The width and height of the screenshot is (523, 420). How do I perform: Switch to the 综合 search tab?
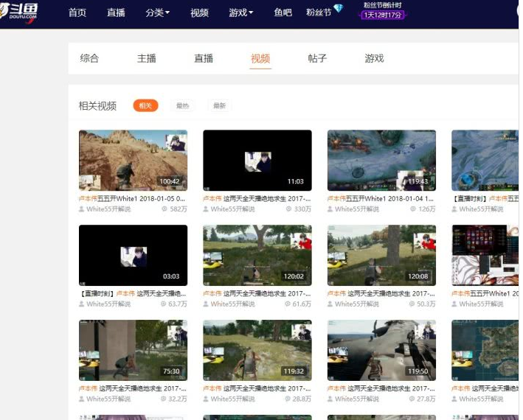[89, 58]
